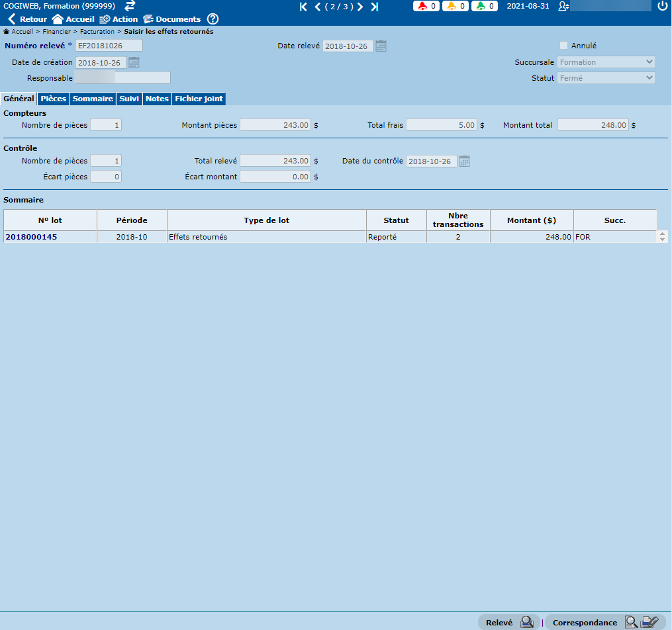Screen dimensions: 672x630
Task: Open the Action menu
Action: [x=119, y=19]
